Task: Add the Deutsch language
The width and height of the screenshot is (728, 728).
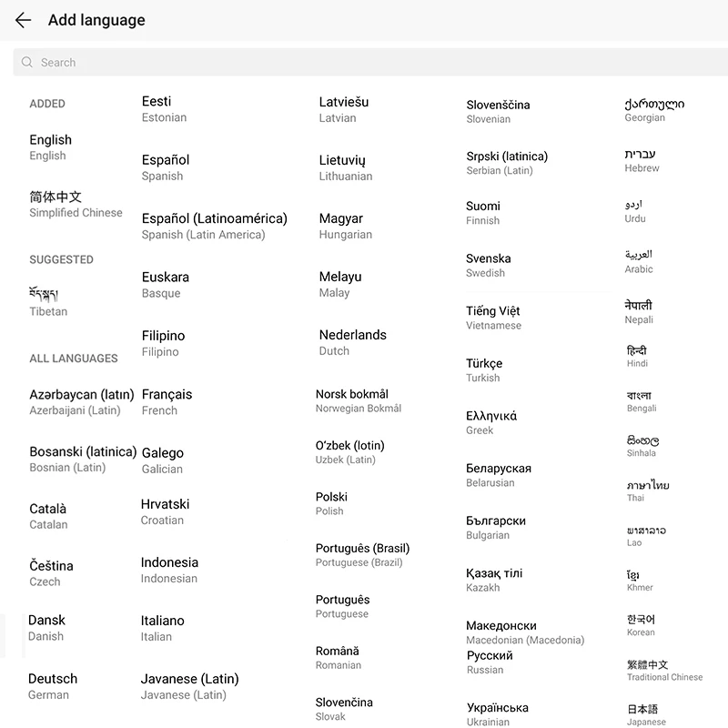Action: pos(52,685)
